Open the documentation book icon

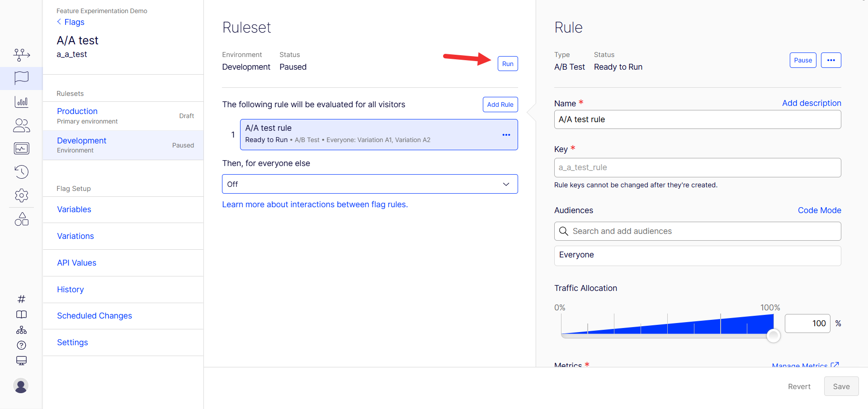click(21, 314)
